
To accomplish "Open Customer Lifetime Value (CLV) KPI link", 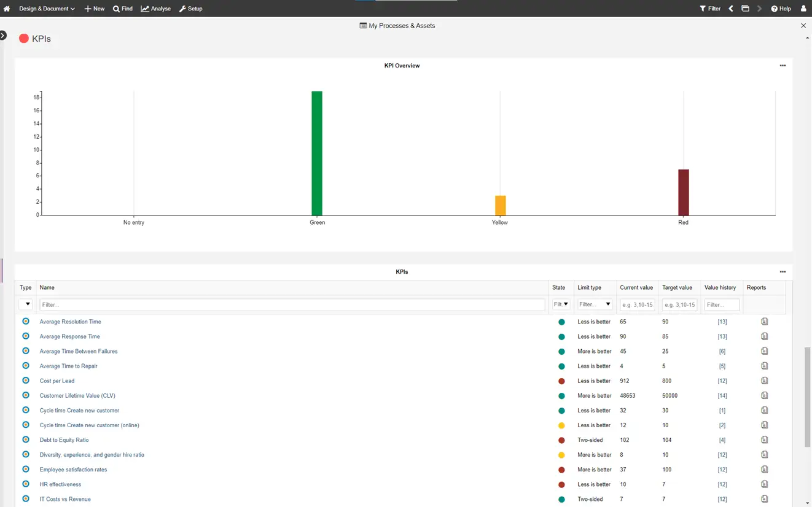I will tap(77, 396).
